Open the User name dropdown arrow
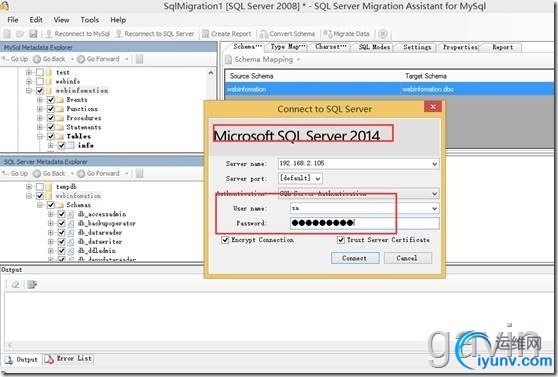The width and height of the screenshot is (558, 377). pyautogui.click(x=435, y=209)
